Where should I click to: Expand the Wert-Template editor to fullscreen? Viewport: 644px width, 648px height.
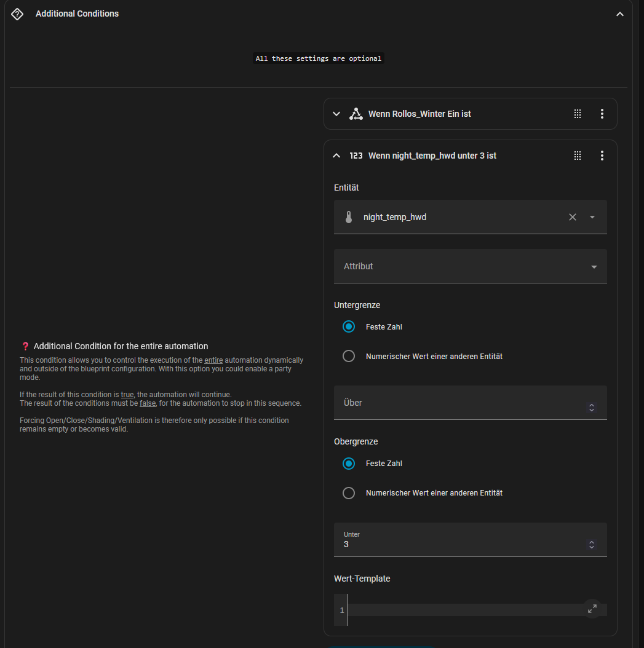[x=592, y=609]
